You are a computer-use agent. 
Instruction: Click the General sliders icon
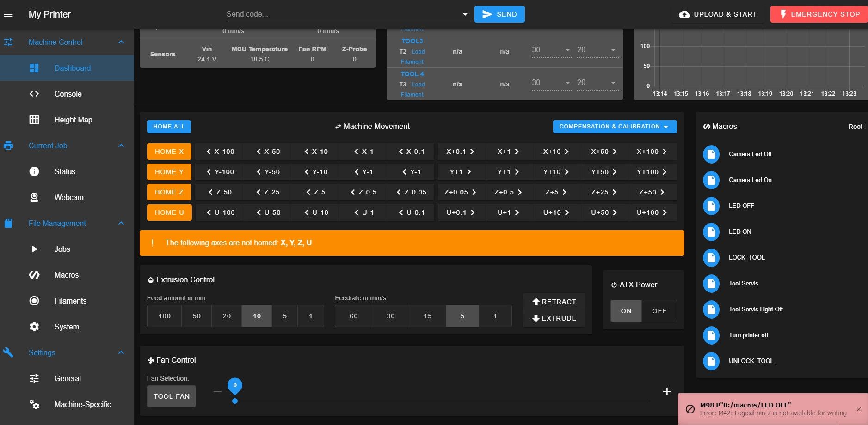(34, 378)
